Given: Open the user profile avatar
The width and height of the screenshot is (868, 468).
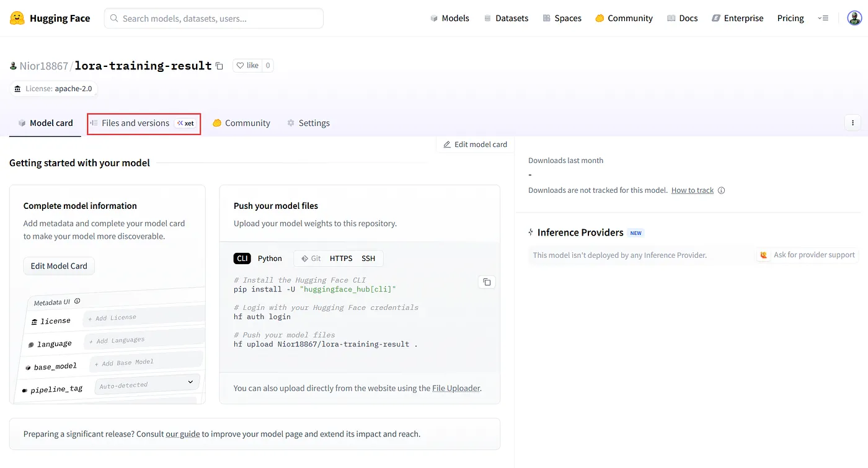Looking at the screenshot, I should coord(854,18).
